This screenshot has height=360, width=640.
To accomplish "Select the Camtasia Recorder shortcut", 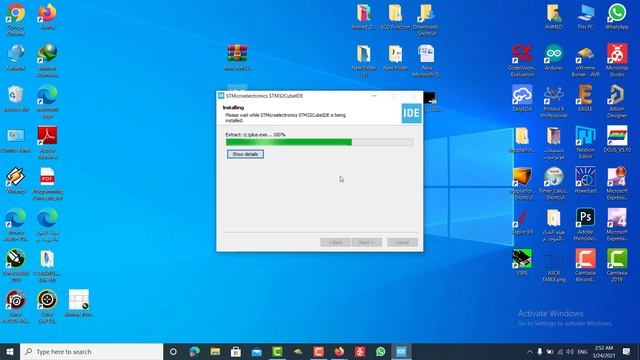I will pos(585,265).
